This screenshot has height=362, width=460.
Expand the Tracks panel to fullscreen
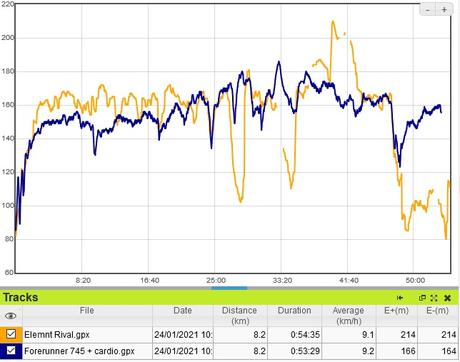click(x=434, y=298)
